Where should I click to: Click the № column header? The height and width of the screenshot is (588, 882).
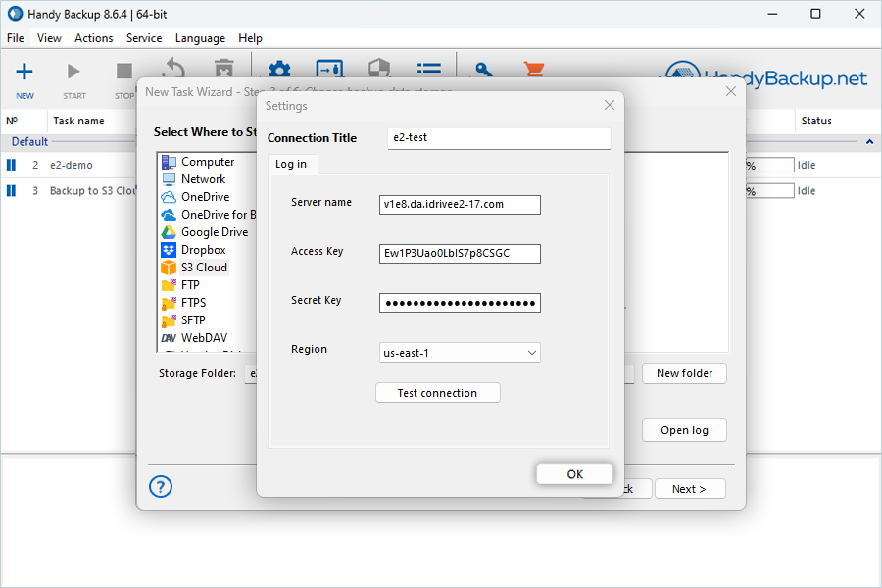tap(12, 121)
